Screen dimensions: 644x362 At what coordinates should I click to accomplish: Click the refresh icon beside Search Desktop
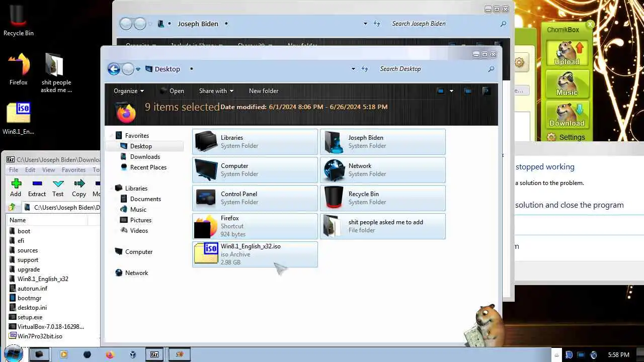point(364,69)
